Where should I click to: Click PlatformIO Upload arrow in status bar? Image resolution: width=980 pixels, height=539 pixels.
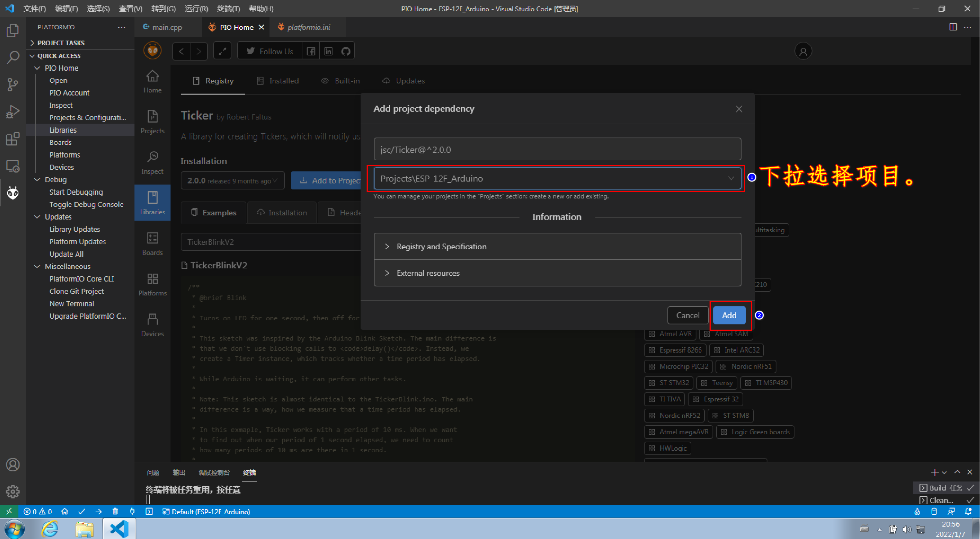[98, 512]
